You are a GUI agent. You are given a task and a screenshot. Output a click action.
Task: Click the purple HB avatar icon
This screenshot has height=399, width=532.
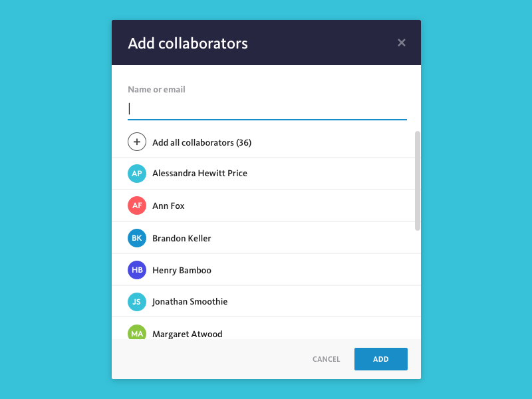pos(137,270)
